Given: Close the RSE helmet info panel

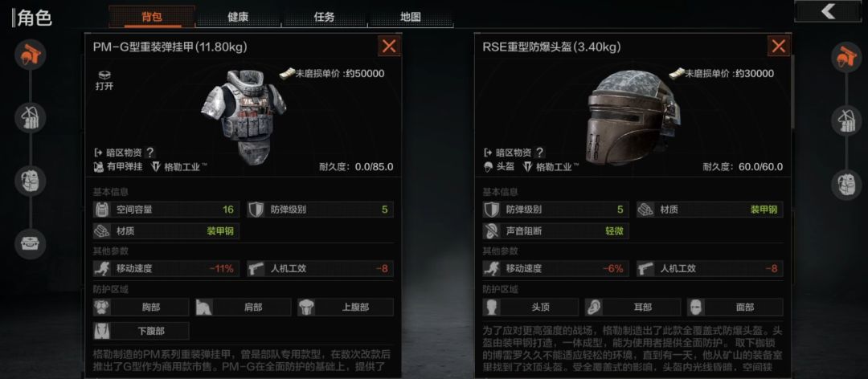Looking at the screenshot, I should 779,47.
